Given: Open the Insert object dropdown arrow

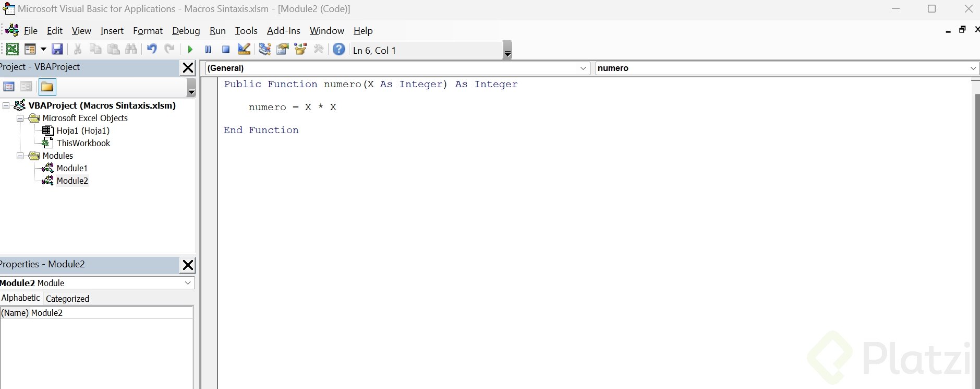Looking at the screenshot, I should pos(43,49).
